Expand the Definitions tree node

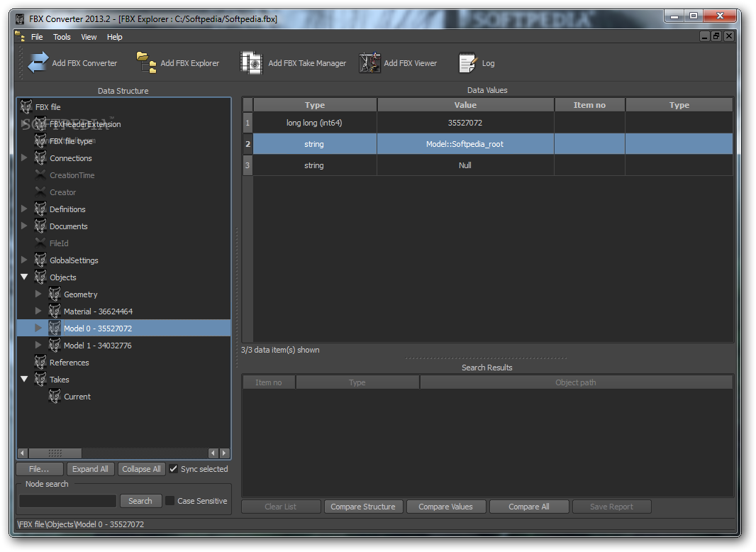[24, 209]
